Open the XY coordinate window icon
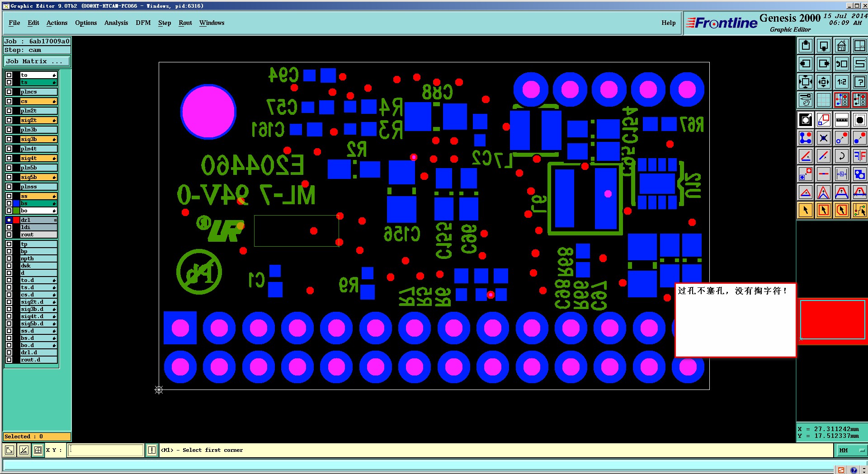Image resolution: width=868 pixels, height=474 pixels. [x=859, y=46]
